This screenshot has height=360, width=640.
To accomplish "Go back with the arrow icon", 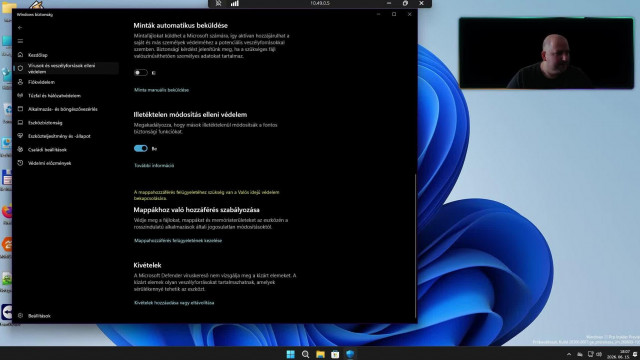I will coord(20,27).
